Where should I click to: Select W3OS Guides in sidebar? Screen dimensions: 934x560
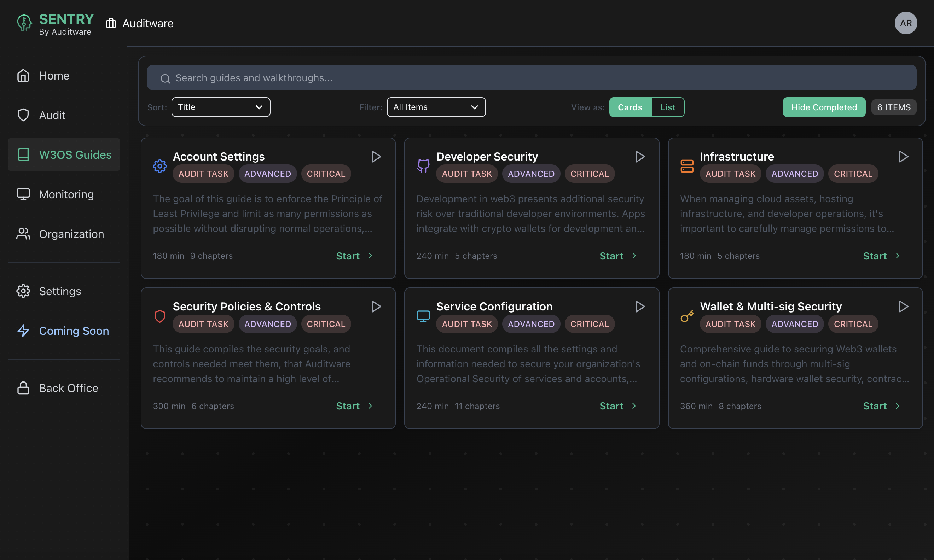(x=64, y=155)
